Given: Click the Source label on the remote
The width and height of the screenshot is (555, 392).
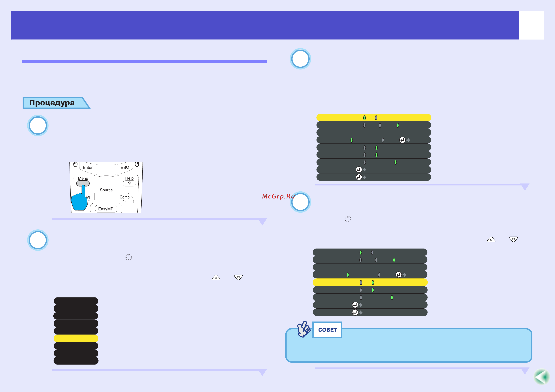Looking at the screenshot, I should [x=106, y=190].
